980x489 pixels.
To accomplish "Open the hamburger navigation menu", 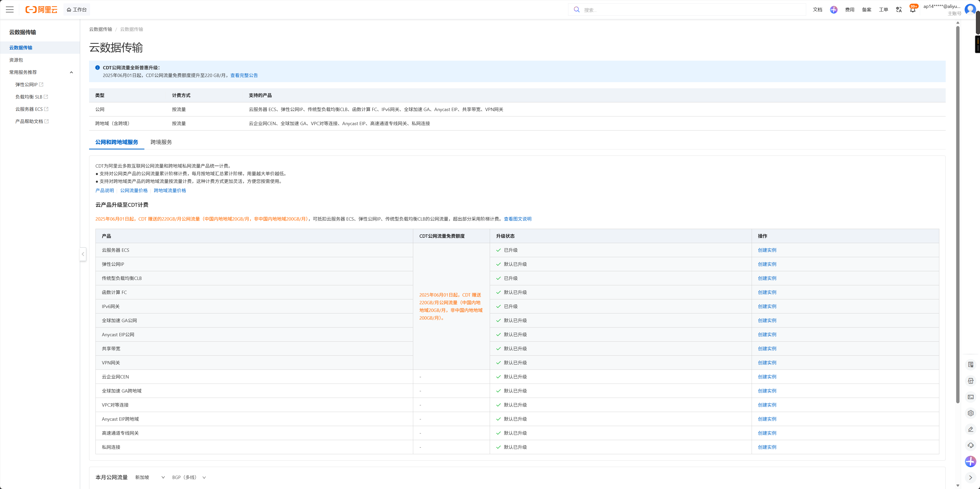I will click(10, 9).
